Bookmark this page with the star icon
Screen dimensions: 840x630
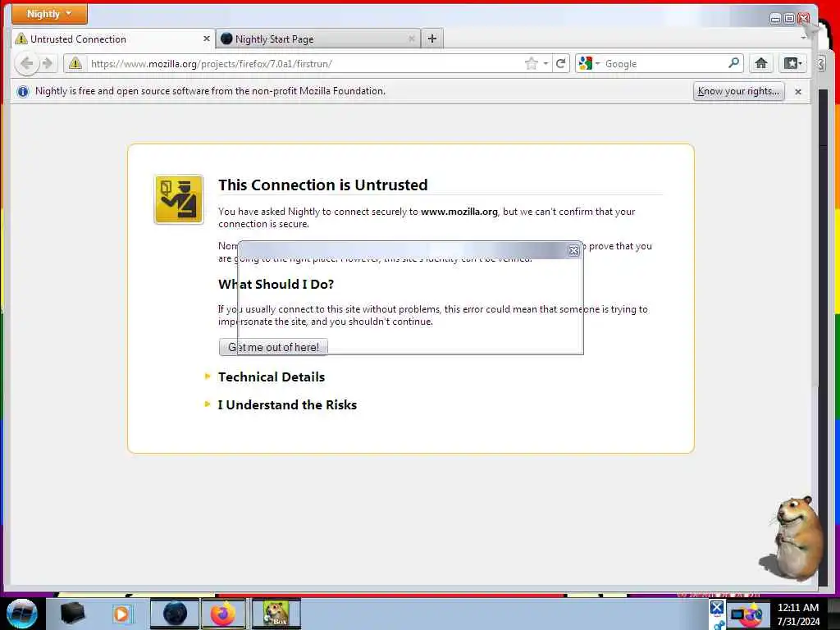click(x=531, y=64)
